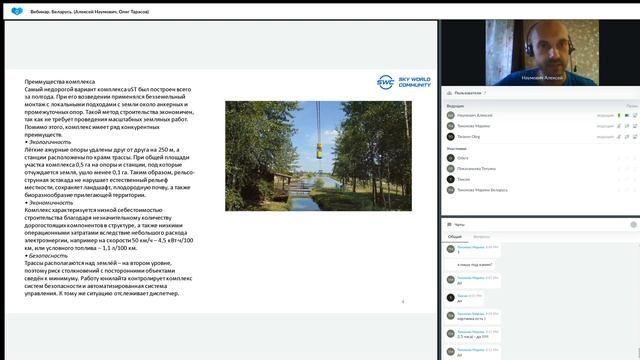
Task: Click chat message 'картинка есть )'
Action: [x=471, y=318]
